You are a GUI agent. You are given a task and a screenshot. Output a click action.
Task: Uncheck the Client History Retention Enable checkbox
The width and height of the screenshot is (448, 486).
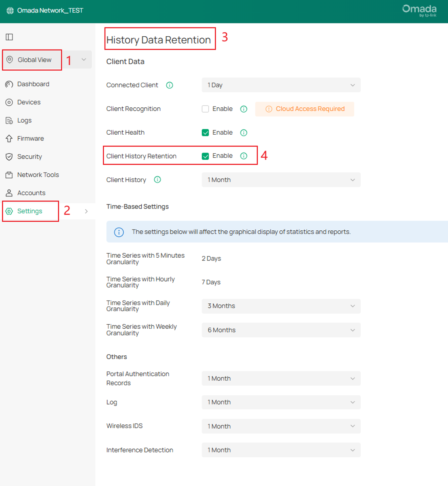click(205, 156)
